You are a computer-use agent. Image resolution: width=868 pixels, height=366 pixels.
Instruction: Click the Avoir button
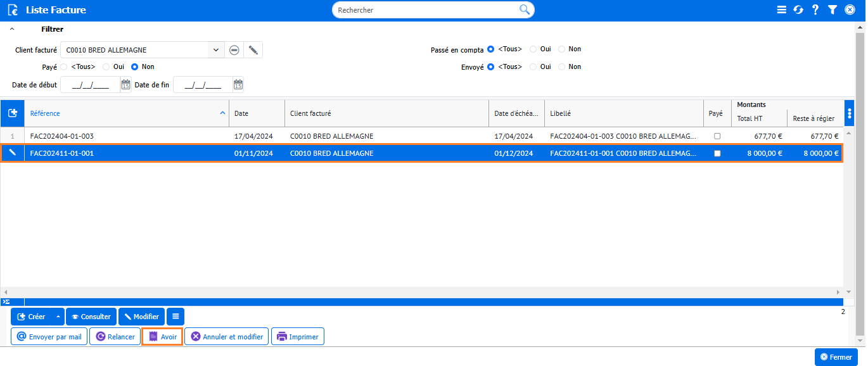162,337
